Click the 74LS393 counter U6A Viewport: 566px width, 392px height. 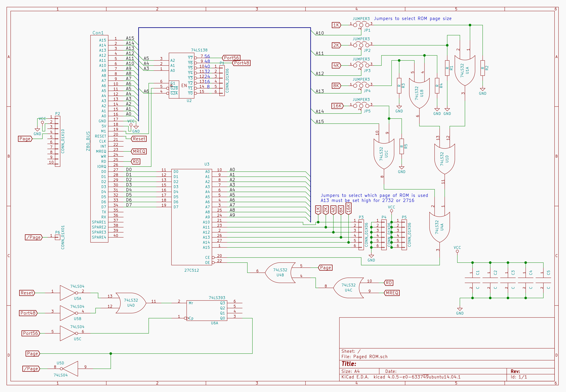tap(207, 310)
